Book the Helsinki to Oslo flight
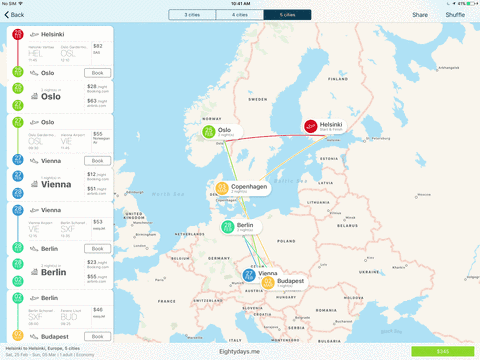Image resolution: width=480 pixels, height=360 pixels. coord(97,73)
